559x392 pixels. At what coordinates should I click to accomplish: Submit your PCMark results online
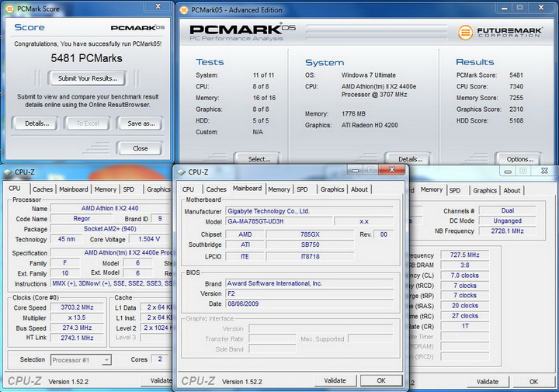coord(87,78)
